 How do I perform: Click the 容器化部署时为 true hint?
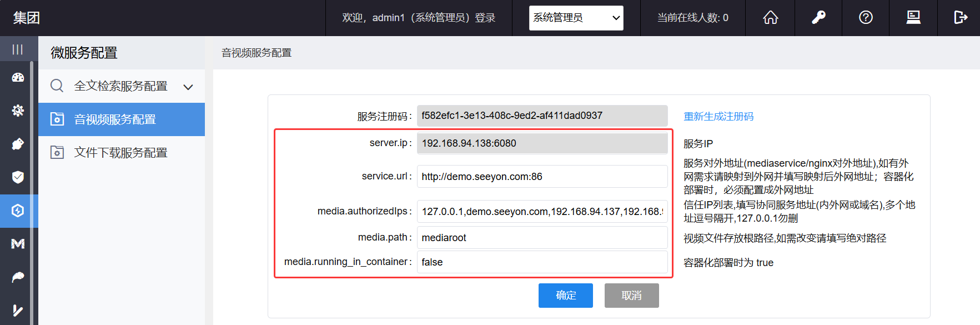[x=728, y=263]
